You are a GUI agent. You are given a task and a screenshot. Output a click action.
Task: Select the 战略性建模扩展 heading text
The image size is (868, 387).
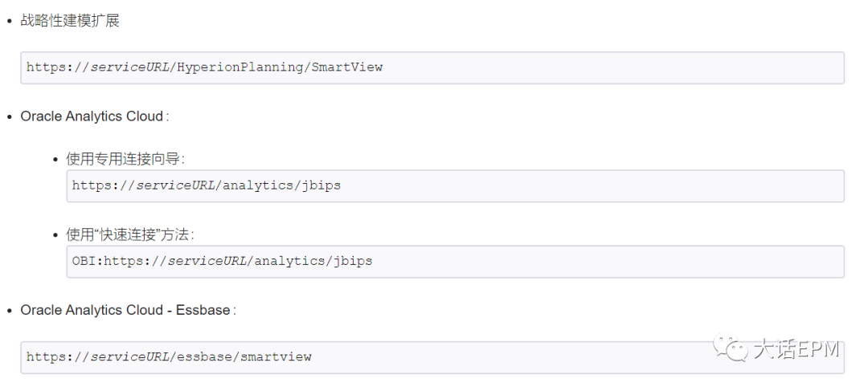pyautogui.click(x=70, y=21)
